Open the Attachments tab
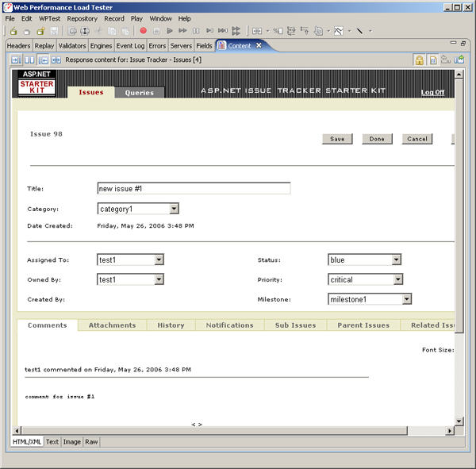The image size is (476, 469). click(x=113, y=325)
